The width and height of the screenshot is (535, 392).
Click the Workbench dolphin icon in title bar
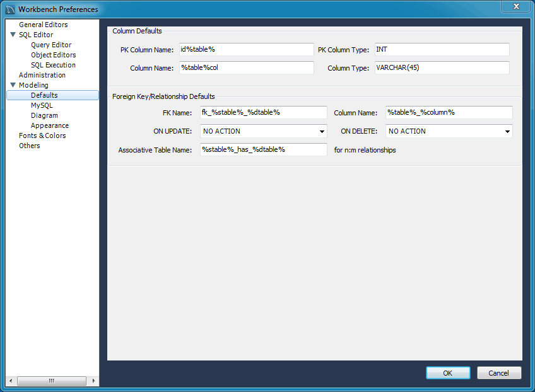click(10, 9)
